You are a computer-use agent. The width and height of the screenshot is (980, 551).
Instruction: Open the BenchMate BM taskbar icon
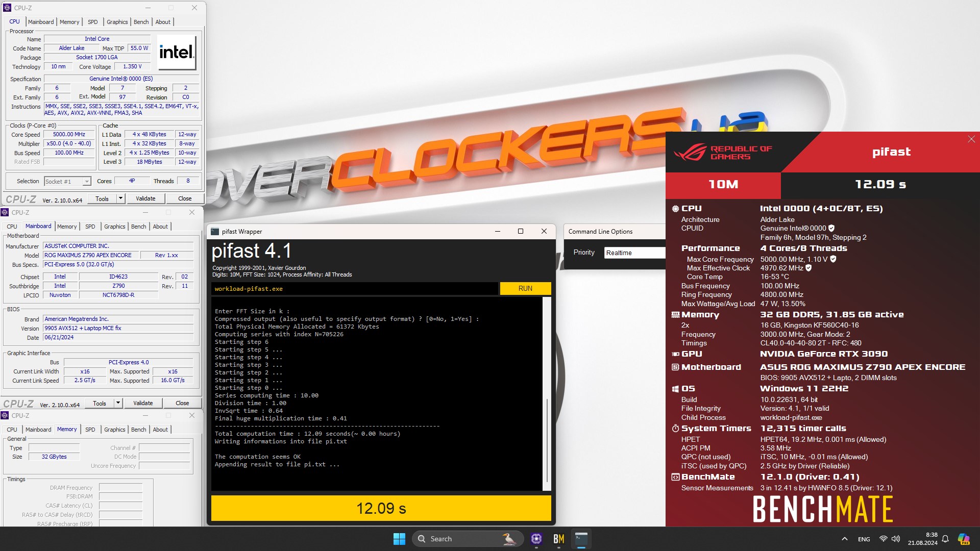pyautogui.click(x=559, y=539)
